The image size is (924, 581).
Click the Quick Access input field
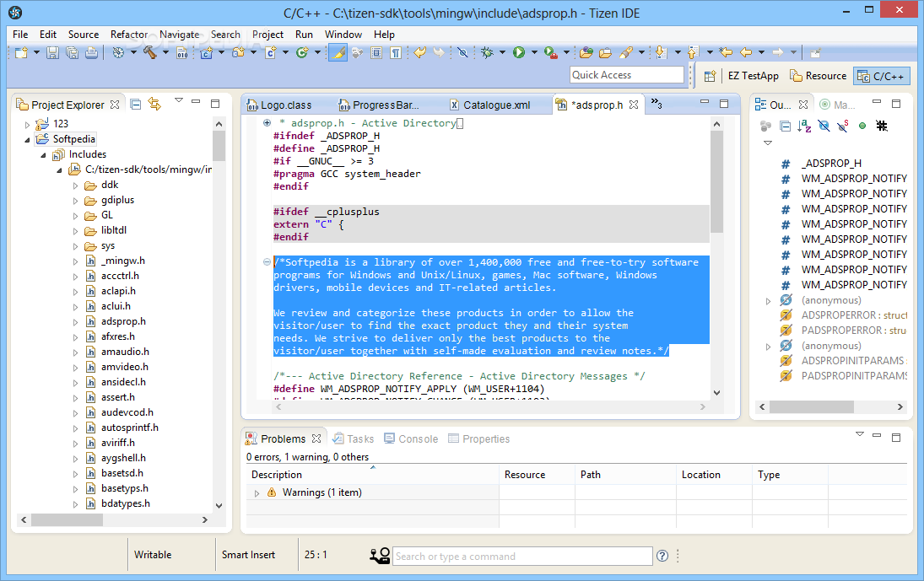pyautogui.click(x=627, y=75)
